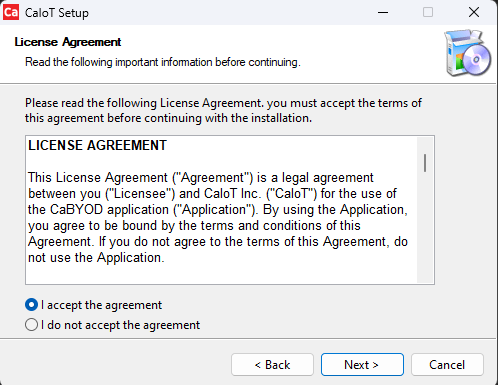Minimize the CaIoT Setup window
This screenshot has height=385, width=498.
coord(383,13)
